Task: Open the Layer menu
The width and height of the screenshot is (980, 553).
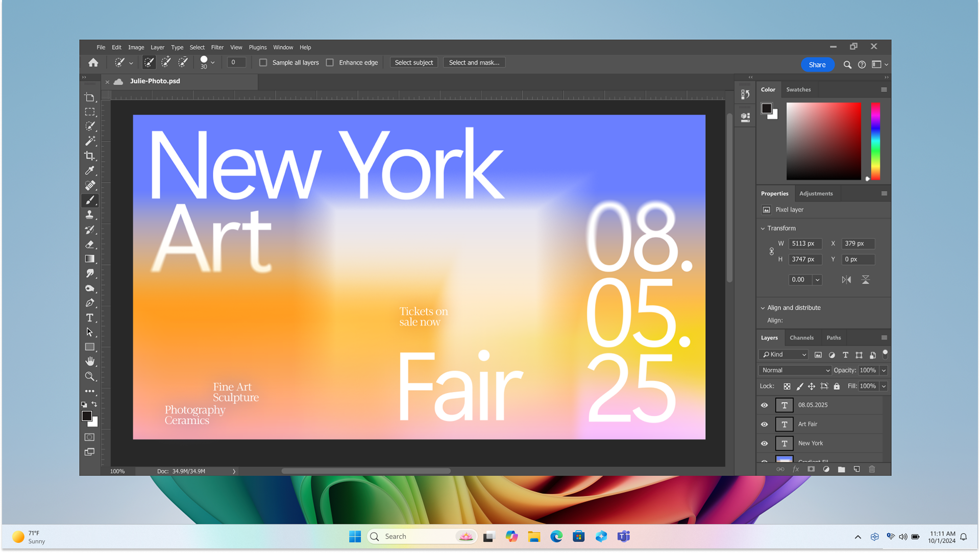Action: (157, 47)
